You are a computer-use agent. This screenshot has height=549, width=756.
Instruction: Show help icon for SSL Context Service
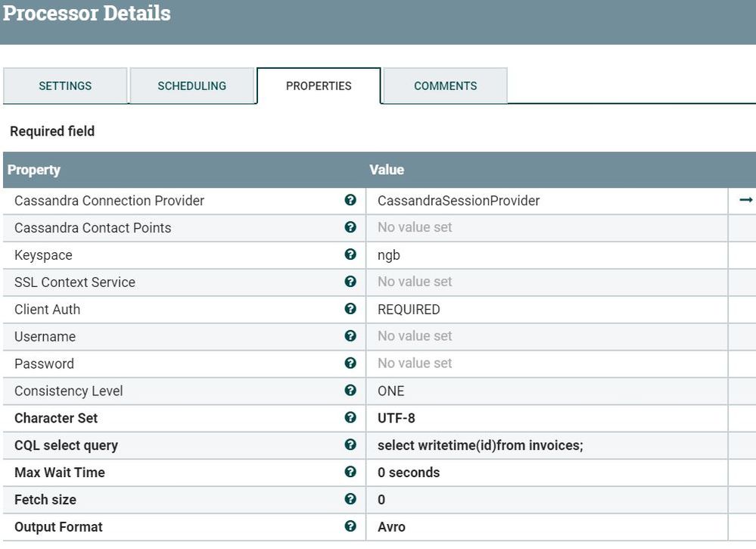click(350, 281)
